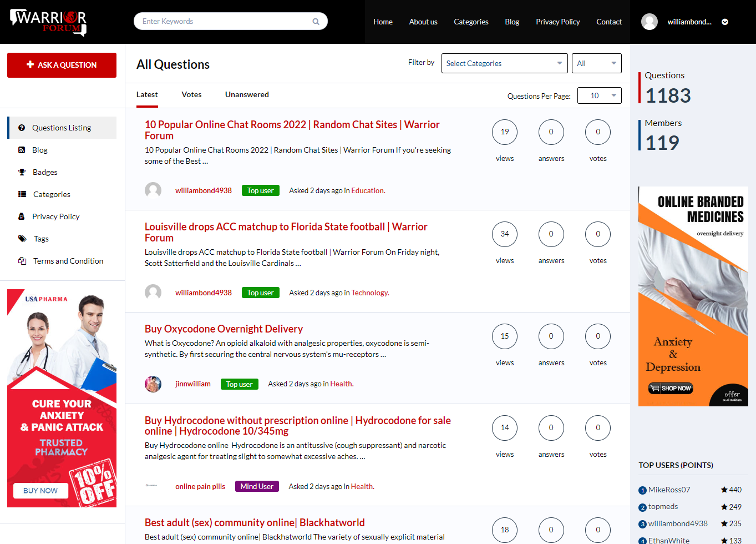Screen dimensions: 756x544
Task: Click the online pain pills username link
Action: [200, 487]
